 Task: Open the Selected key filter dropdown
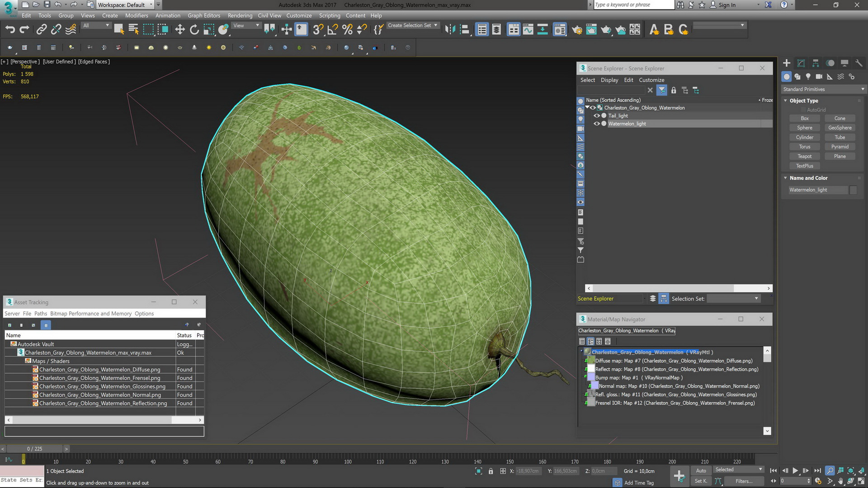pos(739,470)
